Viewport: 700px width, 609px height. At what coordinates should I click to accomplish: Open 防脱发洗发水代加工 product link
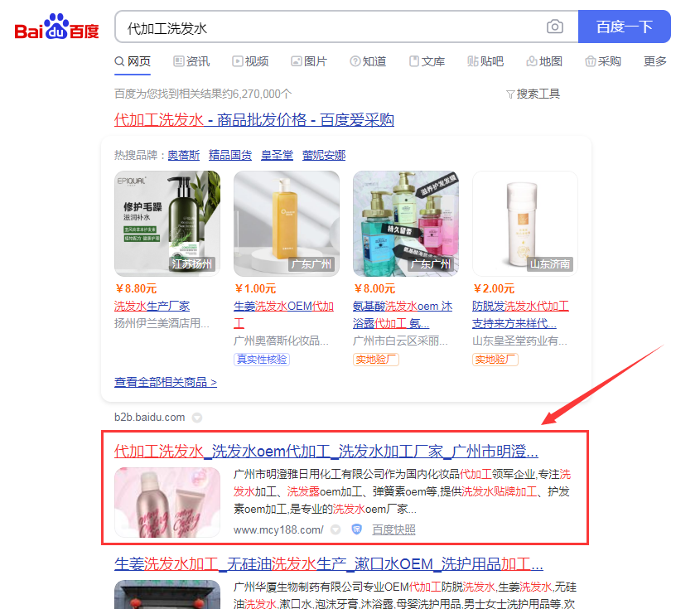(x=520, y=314)
